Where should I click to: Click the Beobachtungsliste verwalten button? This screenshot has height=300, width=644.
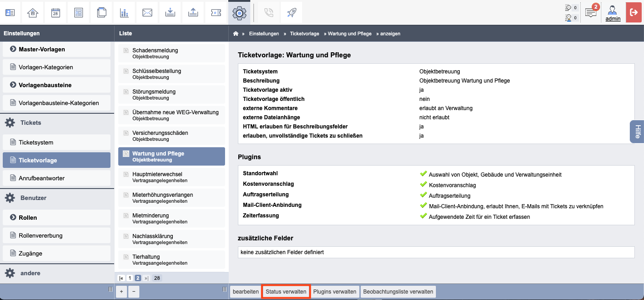pos(398,292)
